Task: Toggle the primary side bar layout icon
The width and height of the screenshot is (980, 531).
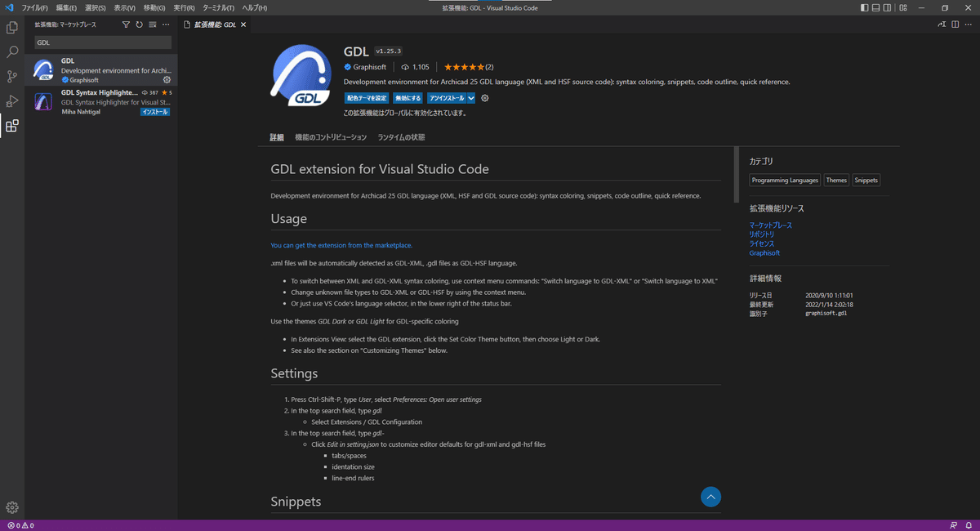Action: coord(865,7)
